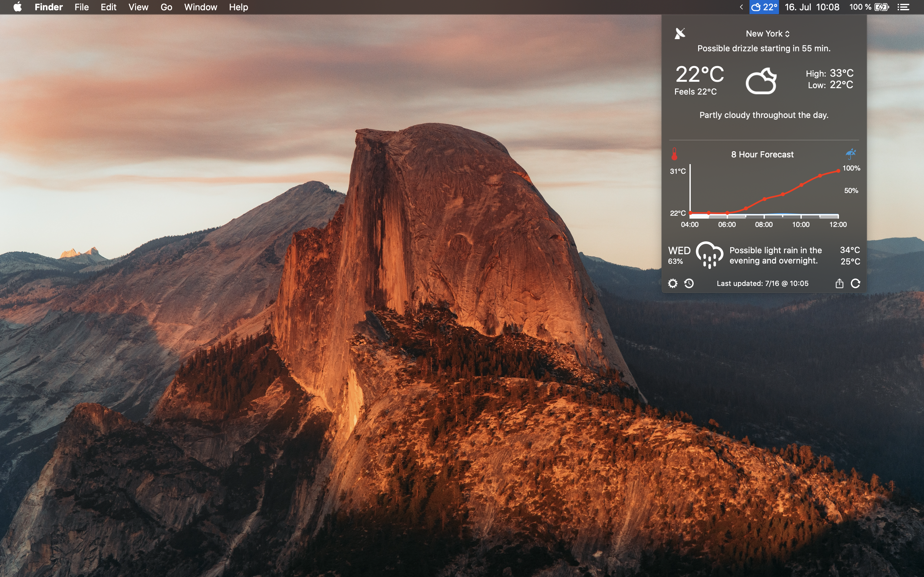Image resolution: width=924 pixels, height=577 pixels.
Task: Click the thermometer icon by the forecast
Action: 674,154
